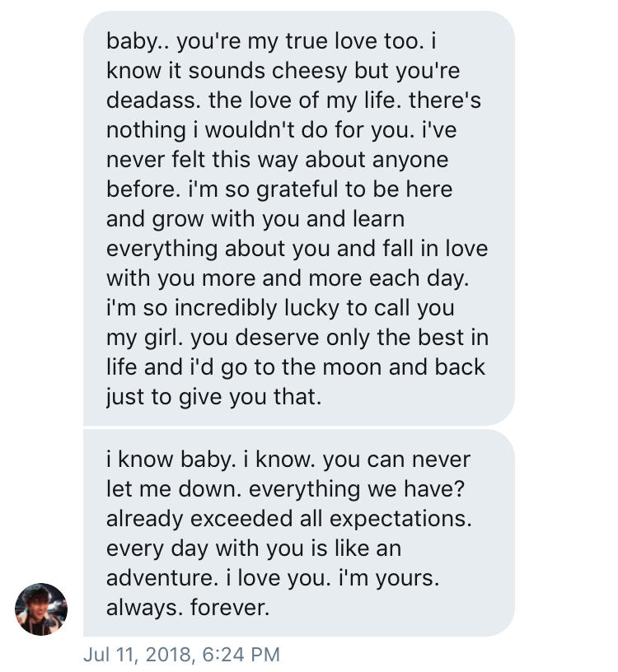The width and height of the screenshot is (618, 672).
Task: Click the 'Jul 11, 2018, 6:24 PM' timestamp
Action: click(x=181, y=655)
